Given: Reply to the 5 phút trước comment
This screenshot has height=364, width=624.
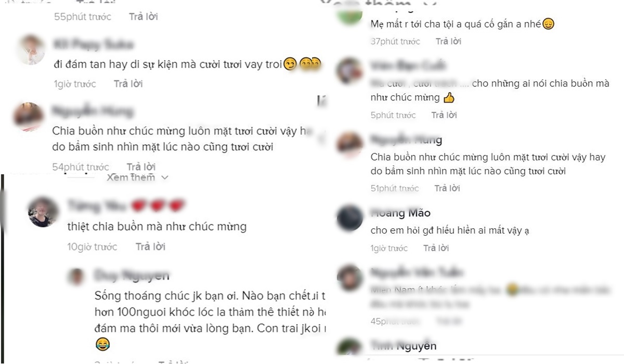Looking at the screenshot, I should [445, 115].
